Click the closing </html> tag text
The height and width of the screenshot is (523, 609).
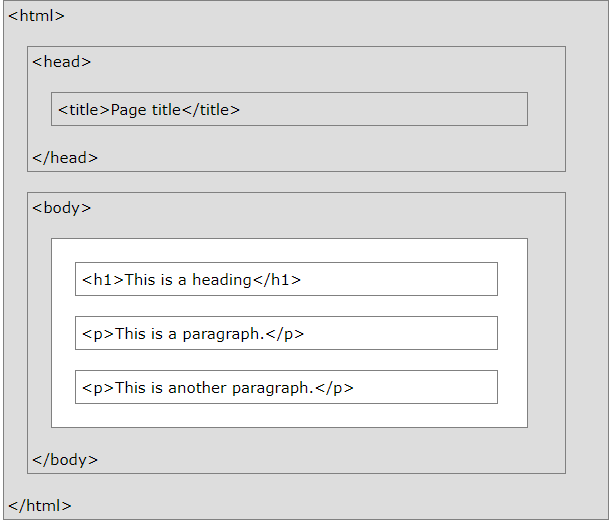point(40,506)
